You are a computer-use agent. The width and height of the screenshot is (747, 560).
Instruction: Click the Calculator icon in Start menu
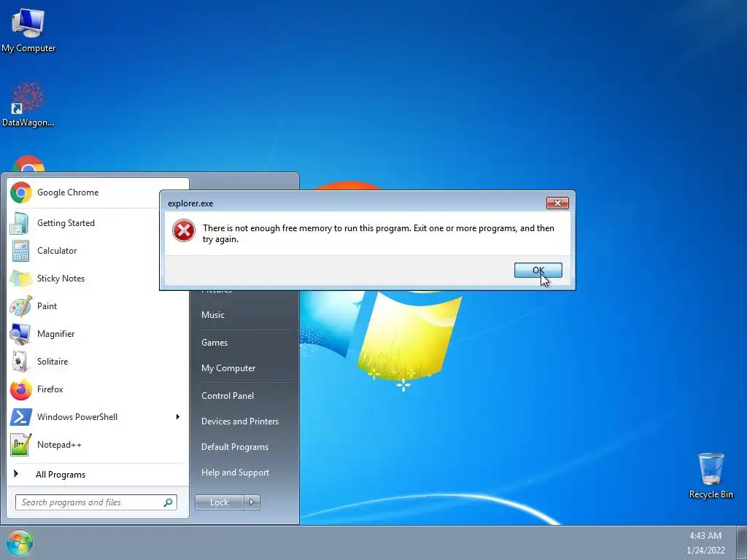pyautogui.click(x=20, y=251)
